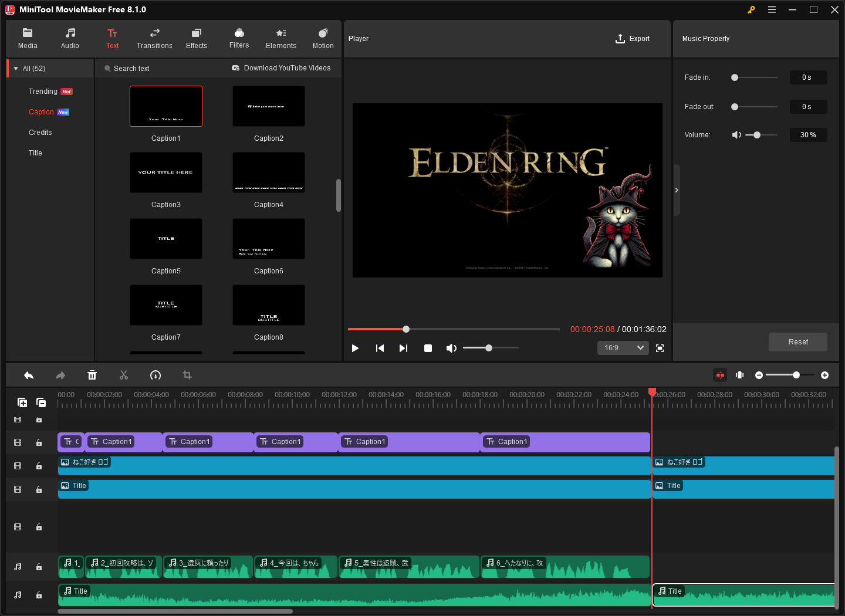
Task: Click the Split scissors icon
Action: point(124,375)
